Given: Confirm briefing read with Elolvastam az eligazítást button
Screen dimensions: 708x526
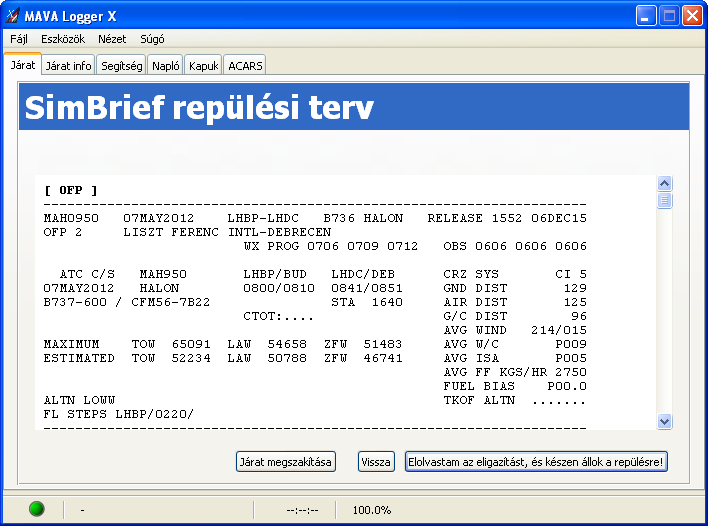Looking at the screenshot, I should click(x=536, y=462).
